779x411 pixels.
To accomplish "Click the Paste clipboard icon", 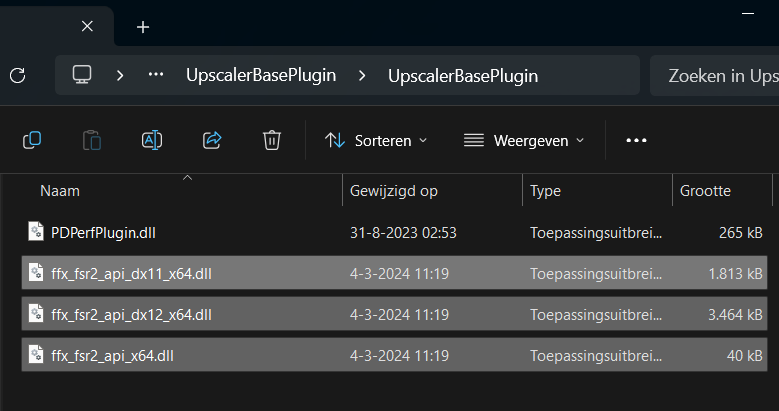I will tap(92, 140).
